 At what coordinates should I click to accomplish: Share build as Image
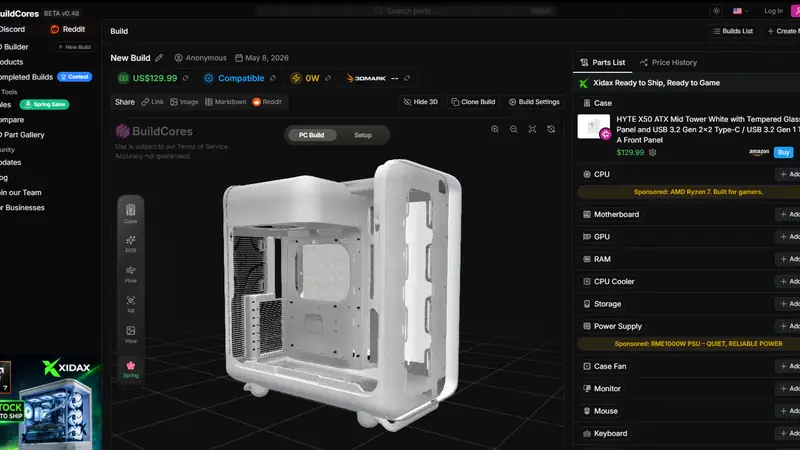184,102
